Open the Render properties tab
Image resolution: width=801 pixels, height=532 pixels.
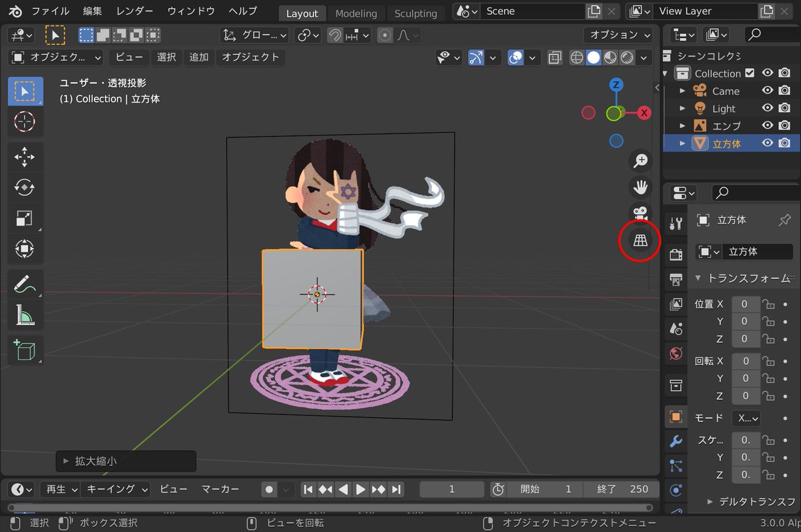pos(676,254)
